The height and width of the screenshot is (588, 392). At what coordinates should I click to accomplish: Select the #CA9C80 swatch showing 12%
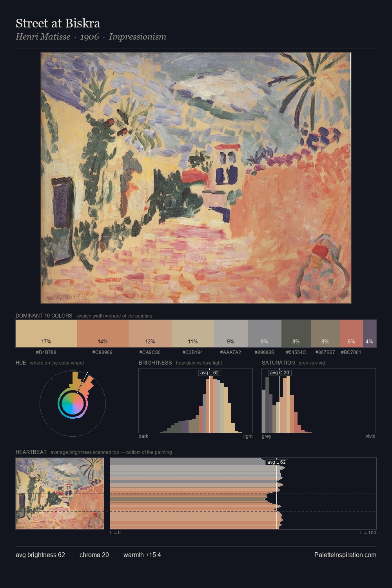tap(150, 334)
